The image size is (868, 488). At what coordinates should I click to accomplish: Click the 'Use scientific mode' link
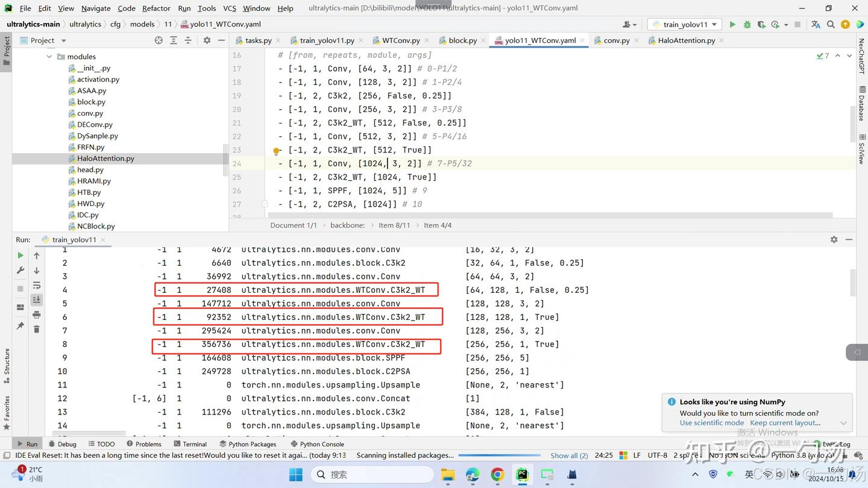coord(711,423)
